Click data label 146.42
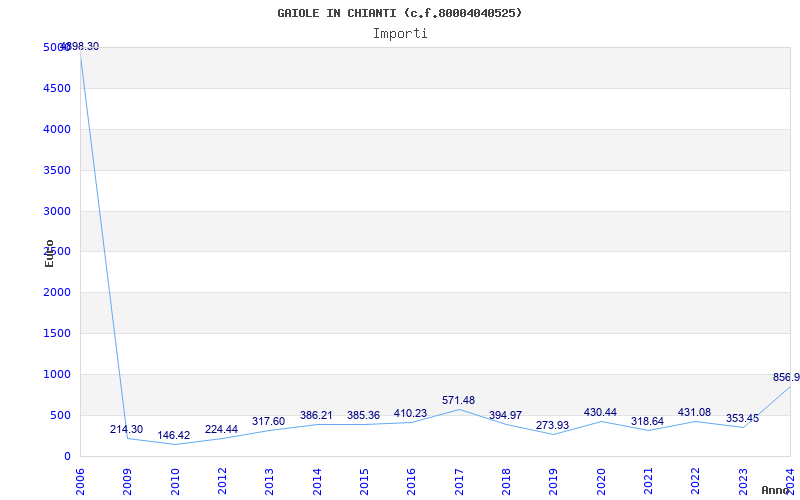This screenshot has height=500, width=800. click(173, 436)
